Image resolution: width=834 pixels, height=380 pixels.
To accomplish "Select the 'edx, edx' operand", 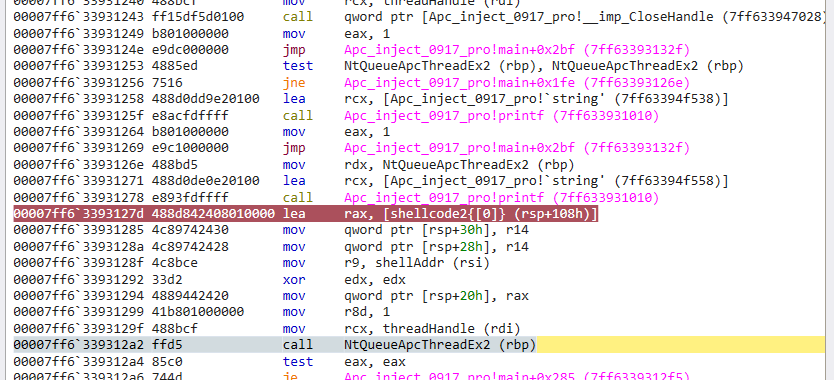I will tap(374, 280).
